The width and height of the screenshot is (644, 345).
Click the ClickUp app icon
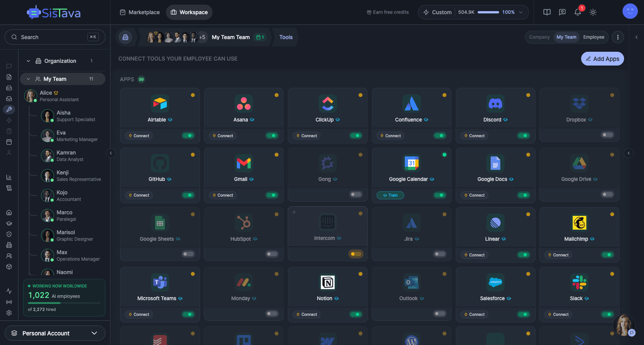[328, 103]
